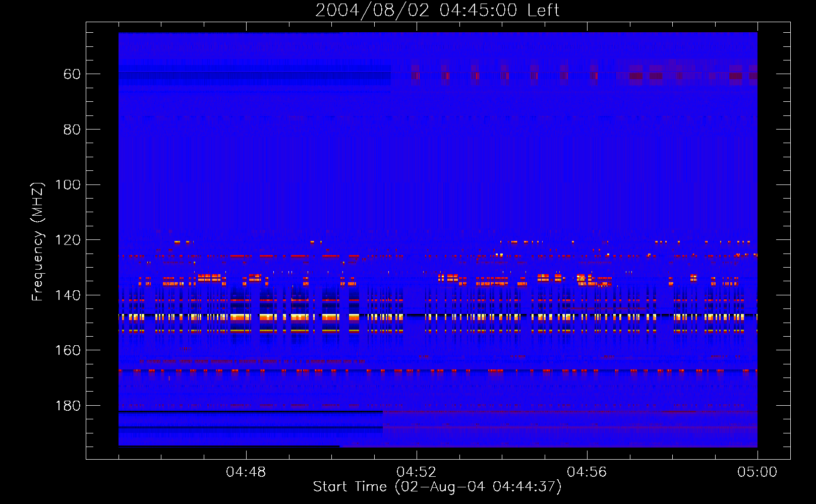Click the "Start Time (02-Aug-04 04:44:37)" label
816x504 pixels.
tap(437, 487)
